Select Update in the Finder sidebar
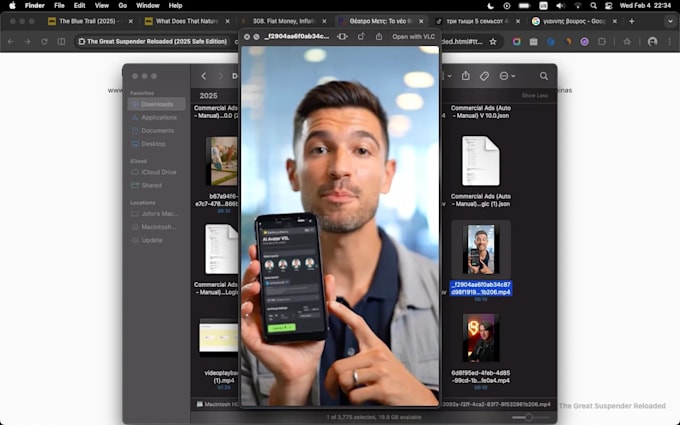The height and width of the screenshot is (425, 680). click(157, 240)
